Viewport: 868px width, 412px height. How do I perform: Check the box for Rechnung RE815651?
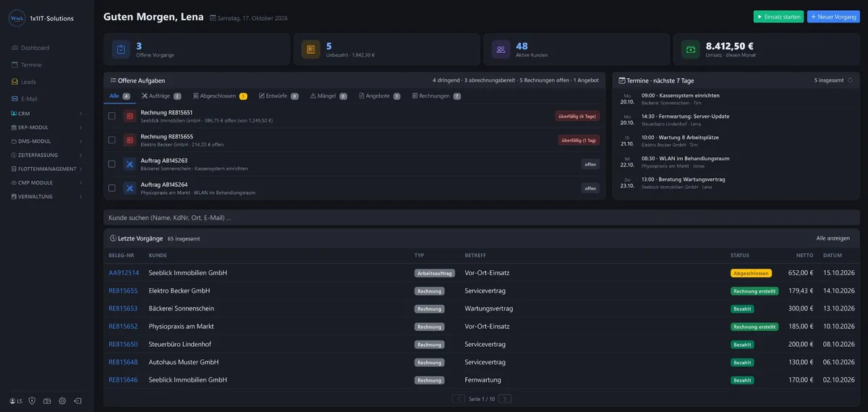point(112,116)
